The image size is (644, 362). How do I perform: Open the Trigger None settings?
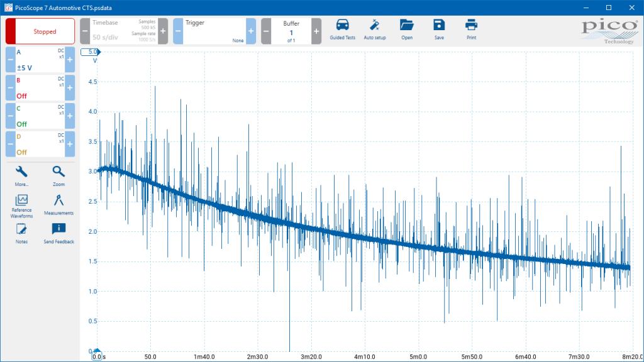tap(214, 31)
